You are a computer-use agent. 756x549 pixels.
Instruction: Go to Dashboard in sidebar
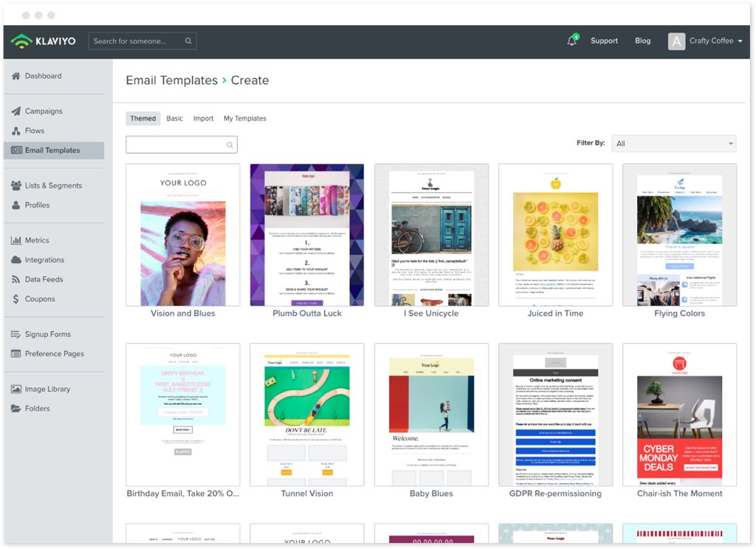43,76
